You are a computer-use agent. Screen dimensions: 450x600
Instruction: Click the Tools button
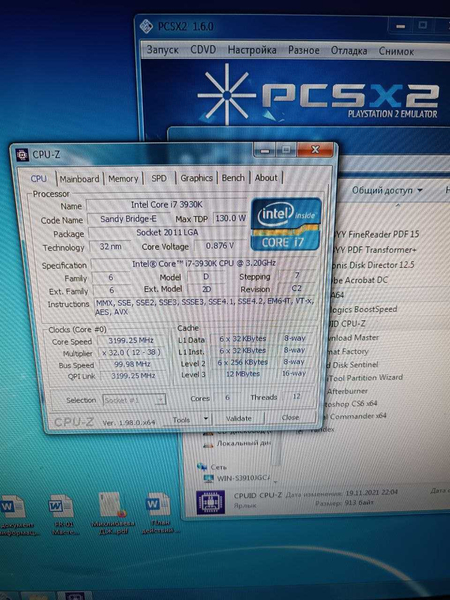pyautogui.click(x=181, y=420)
